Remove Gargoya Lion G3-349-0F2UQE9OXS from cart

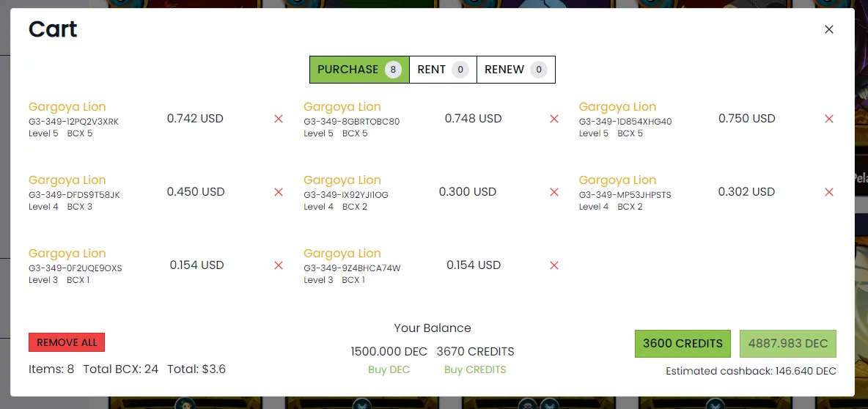[279, 265]
